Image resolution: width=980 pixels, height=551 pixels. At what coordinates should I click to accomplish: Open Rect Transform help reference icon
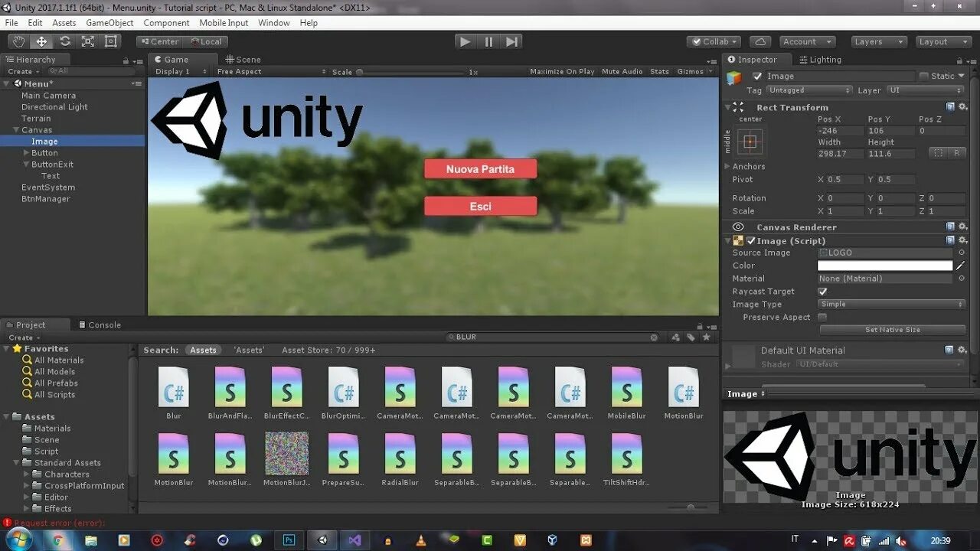951,107
